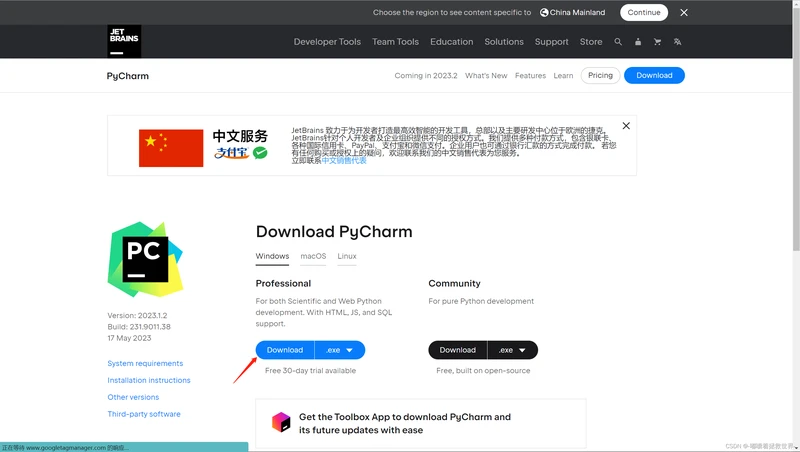
Task: Click PyCharm product name in subheader
Action: (128, 76)
